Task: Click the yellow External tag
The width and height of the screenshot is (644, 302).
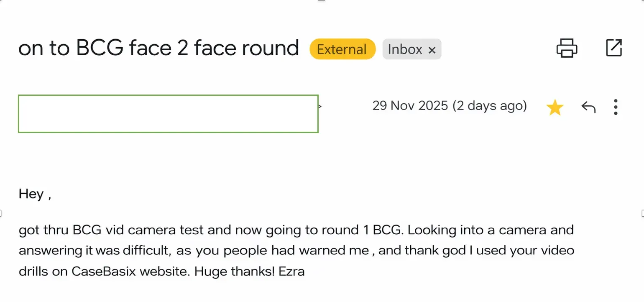Action: [342, 49]
